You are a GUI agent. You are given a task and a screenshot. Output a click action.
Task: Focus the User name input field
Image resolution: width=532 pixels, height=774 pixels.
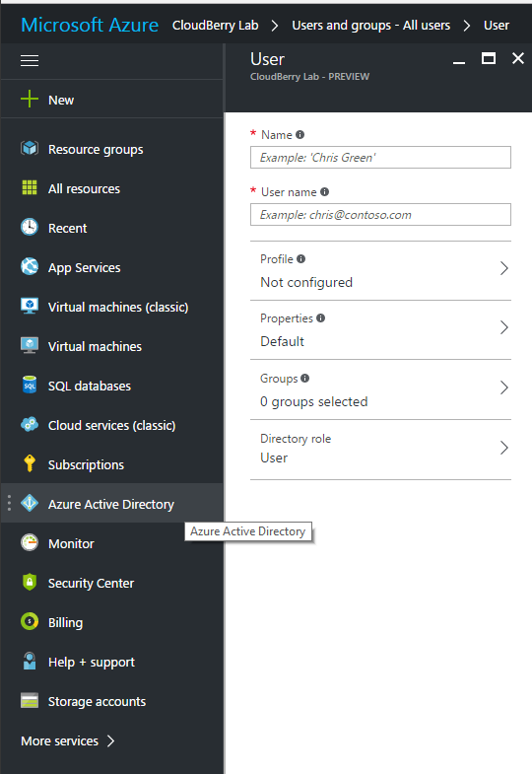point(380,215)
